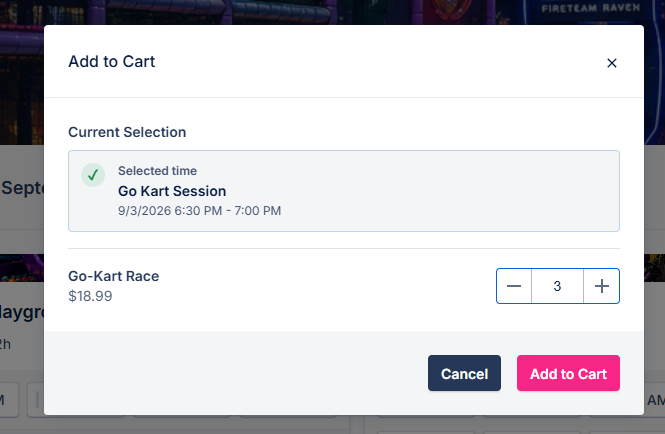This screenshot has height=434, width=665.
Task: Increase Go-Kart Race quantity with plus
Action: tap(601, 286)
